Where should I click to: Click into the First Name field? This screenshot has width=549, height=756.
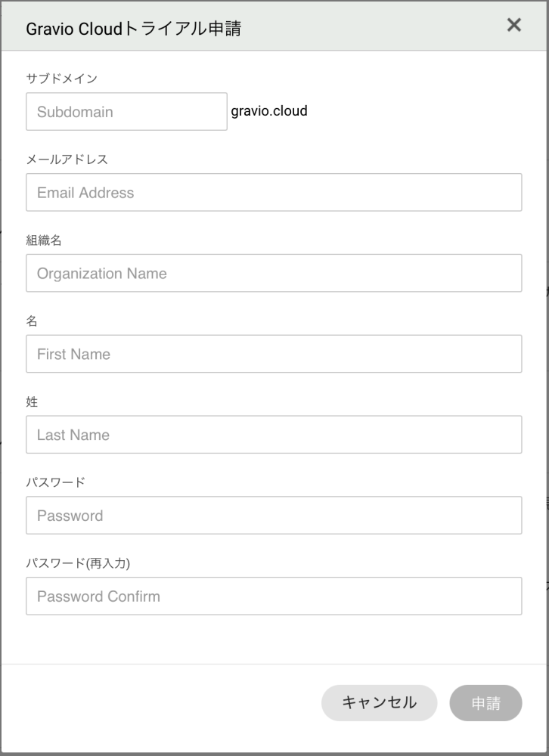(x=274, y=354)
